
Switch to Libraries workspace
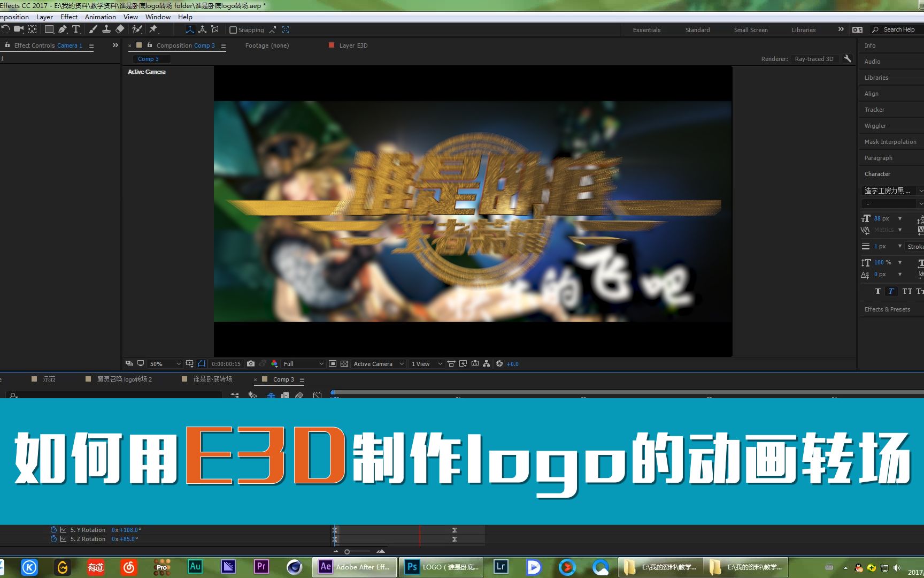point(804,30)
